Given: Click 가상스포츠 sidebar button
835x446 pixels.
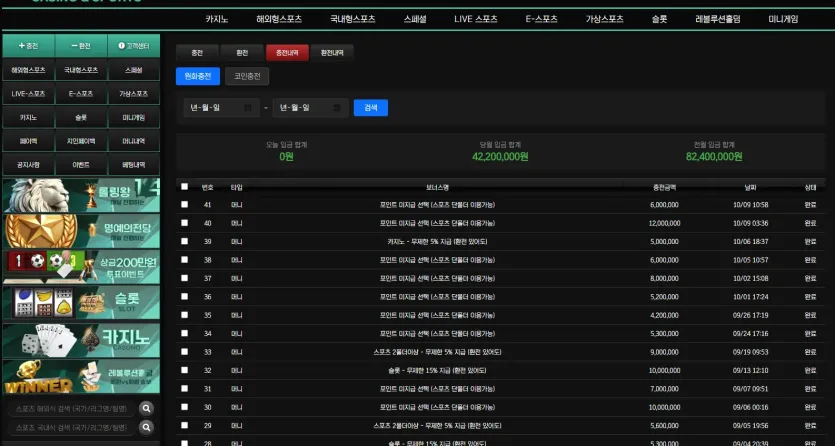Looking at the screenshot, I should point(134,94).
